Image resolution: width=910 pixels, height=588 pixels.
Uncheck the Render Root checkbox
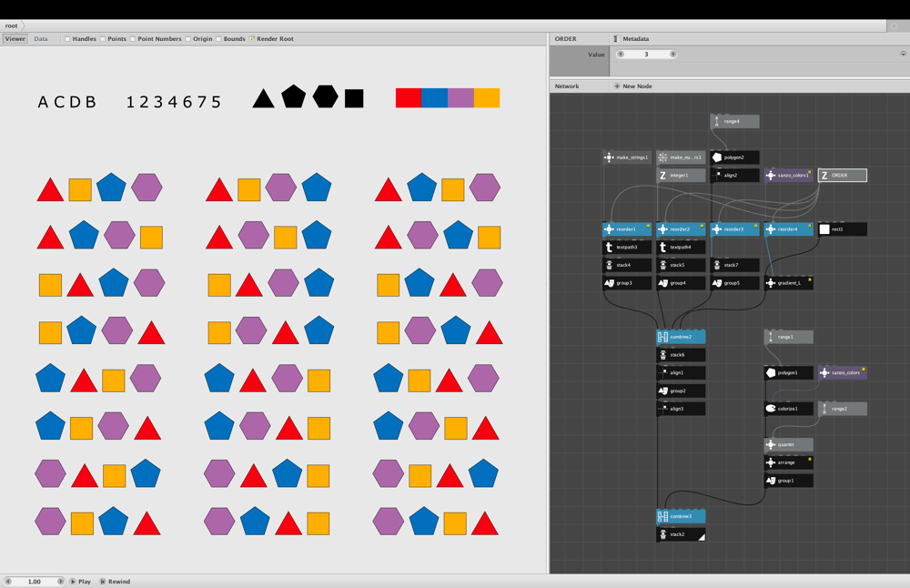[252, 39]
